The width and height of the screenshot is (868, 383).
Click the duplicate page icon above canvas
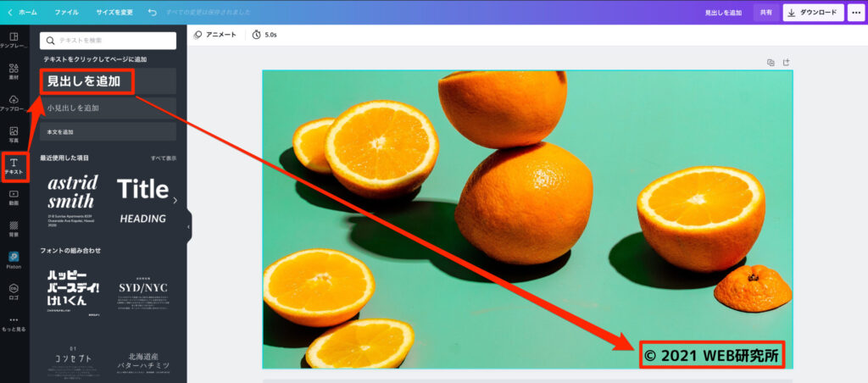771,62
